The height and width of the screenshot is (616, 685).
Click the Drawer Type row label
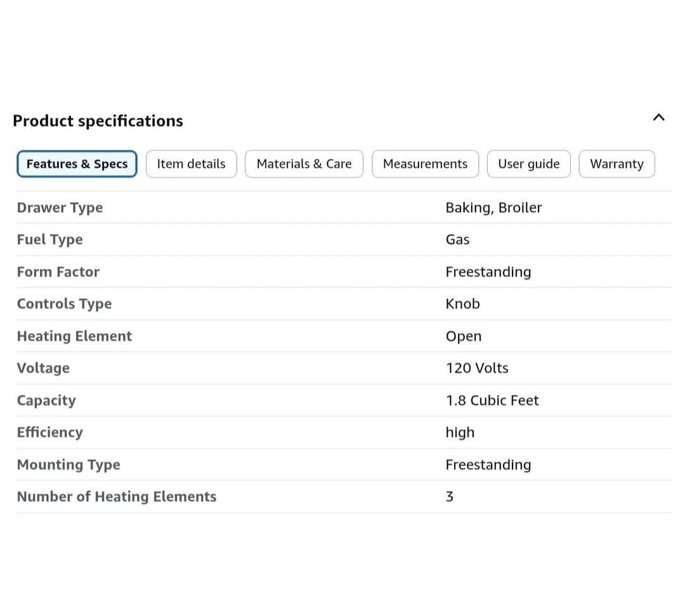click(x=60, y=207)
